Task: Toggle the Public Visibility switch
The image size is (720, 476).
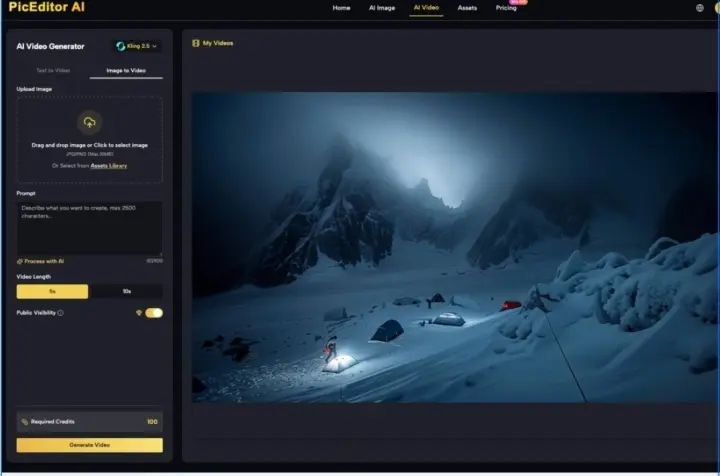Action: click(154, 313)
